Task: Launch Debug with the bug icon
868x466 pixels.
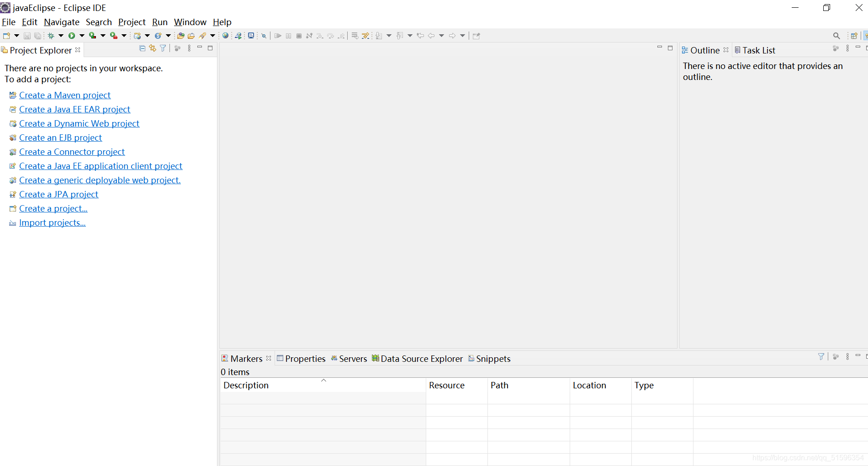Action: [51, 36]
